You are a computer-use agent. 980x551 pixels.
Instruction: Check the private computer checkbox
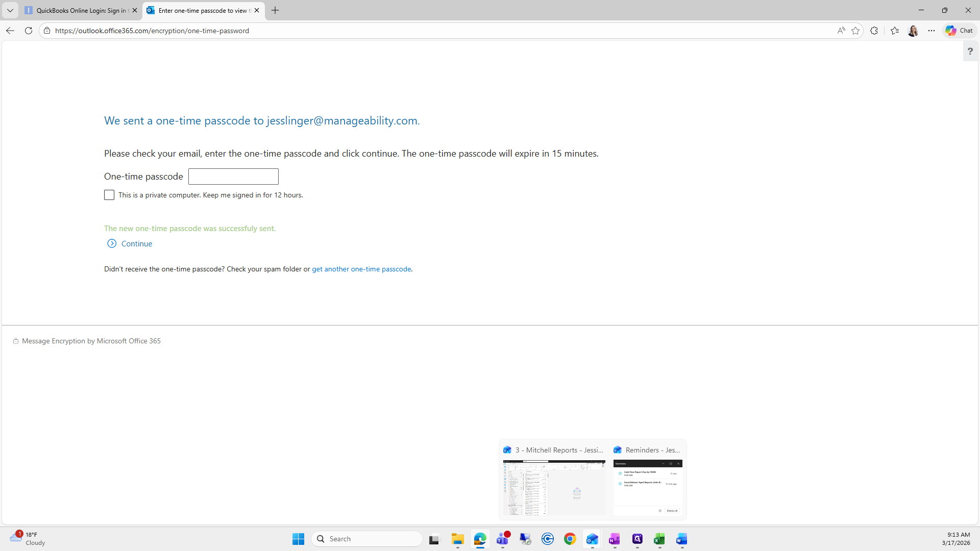tap(109, 195)
